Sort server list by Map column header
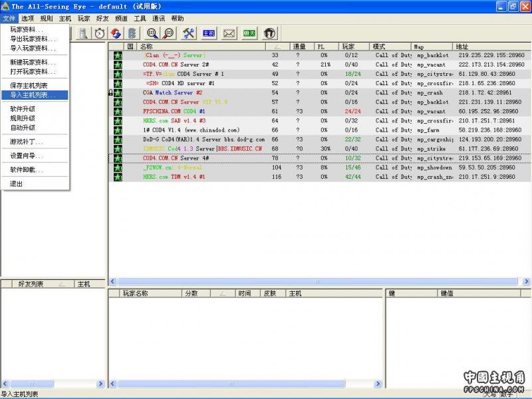 point(432,47)
